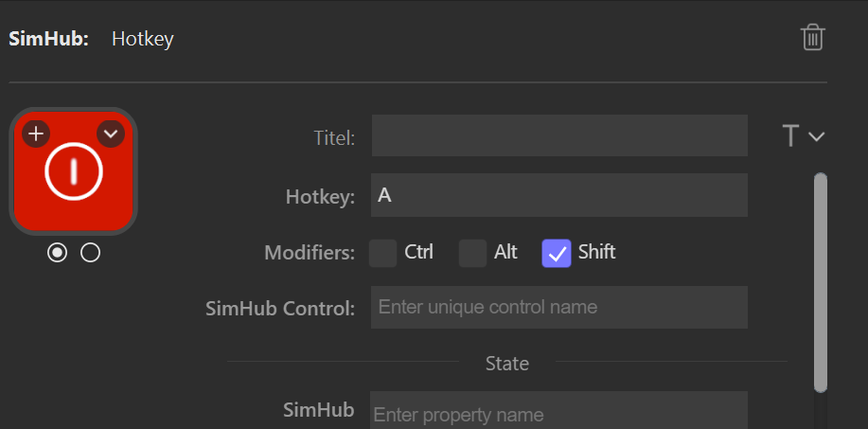
Task: Expand the chevron beside the T icon
Action: pyautogui.click(x=817, y=136)
